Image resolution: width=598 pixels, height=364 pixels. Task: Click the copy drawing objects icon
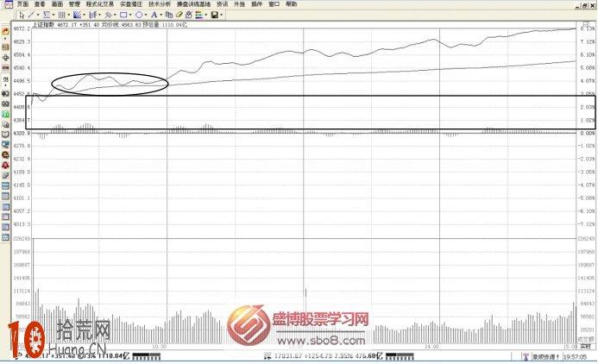[168, 15]
